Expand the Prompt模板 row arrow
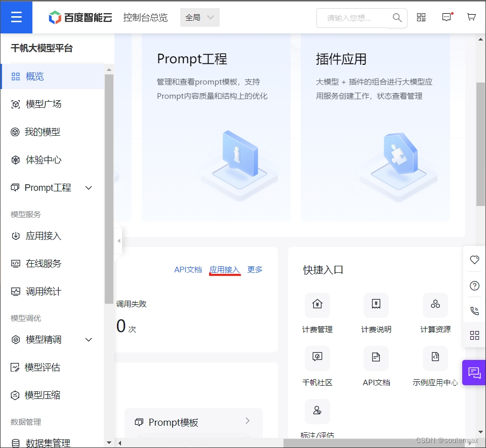Image resolution: width=486 pixels, height=448 pixels. 247,421
